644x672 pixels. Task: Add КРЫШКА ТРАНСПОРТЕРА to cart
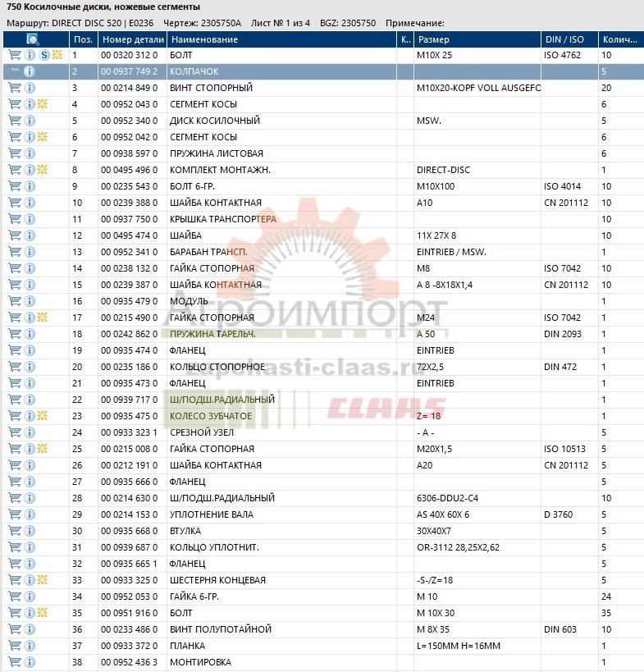15,219
